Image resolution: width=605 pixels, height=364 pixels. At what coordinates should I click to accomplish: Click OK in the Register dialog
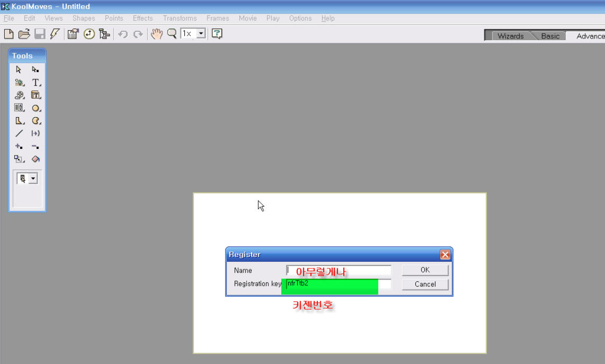point(425,270)
